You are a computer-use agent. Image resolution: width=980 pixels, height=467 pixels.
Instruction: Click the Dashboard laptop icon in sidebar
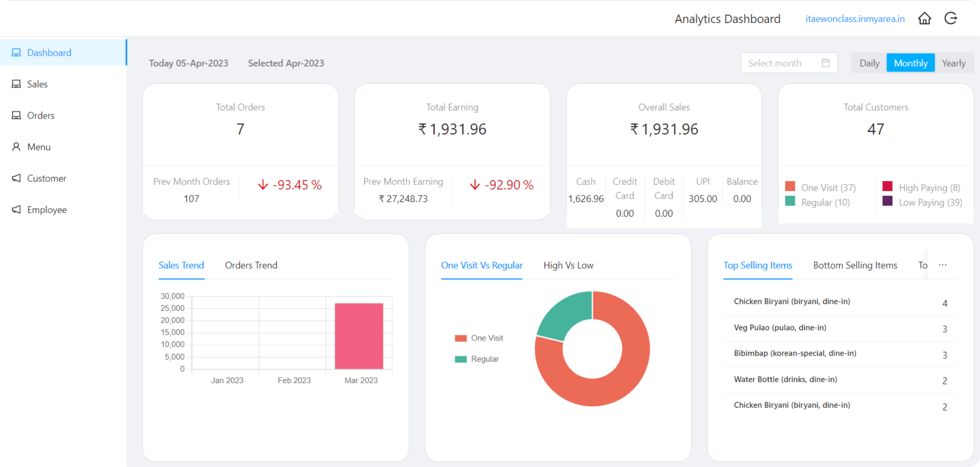click(x=16, y=52)
